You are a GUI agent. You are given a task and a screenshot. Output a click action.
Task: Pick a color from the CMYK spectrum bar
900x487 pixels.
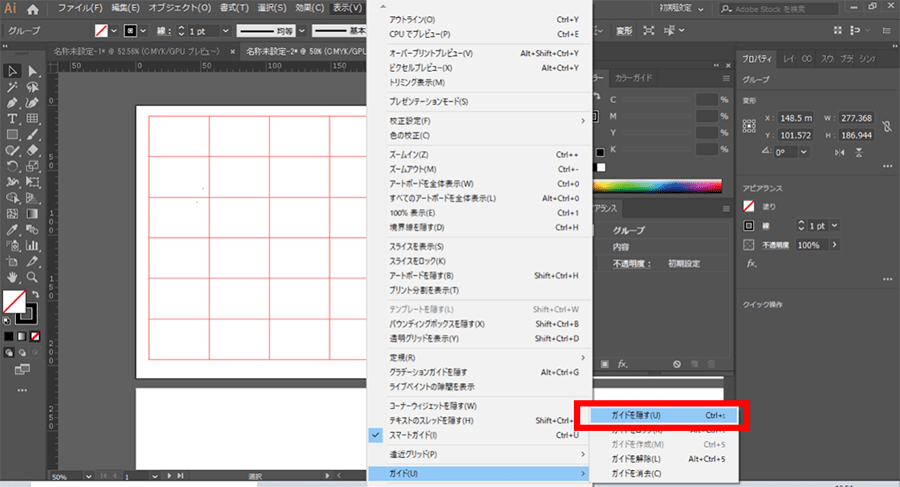coord(660,185)
